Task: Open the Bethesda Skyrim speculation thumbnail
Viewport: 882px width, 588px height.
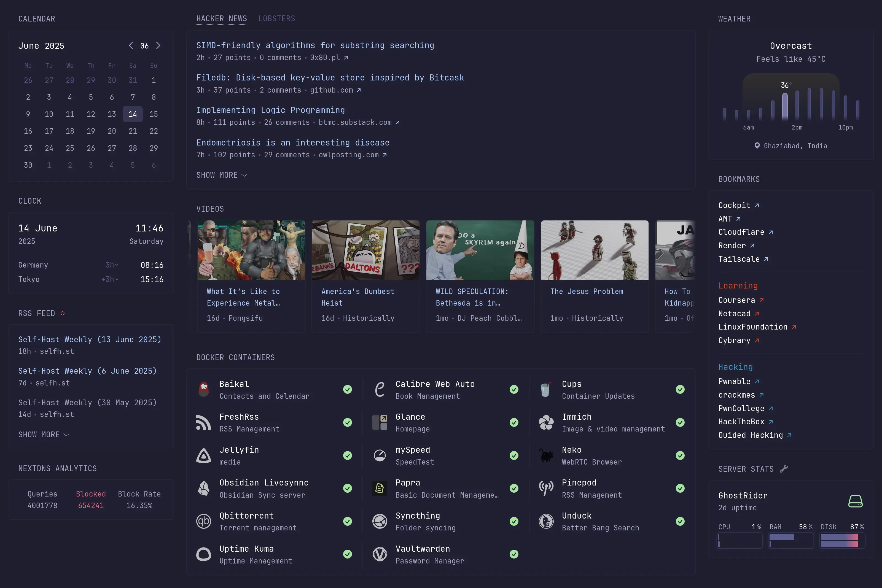Action: pos(480,250)
